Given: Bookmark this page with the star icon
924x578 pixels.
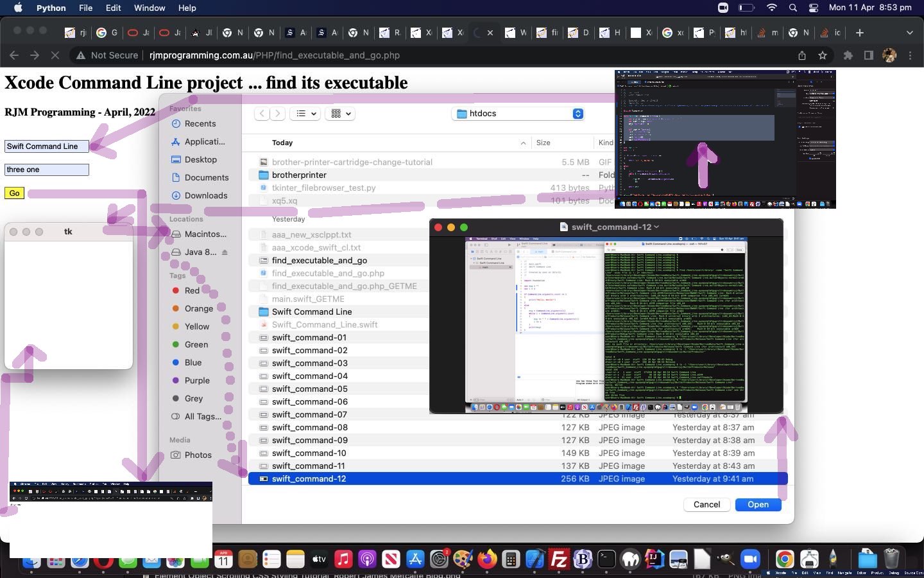Looking at the screenshot, I should click(823, 55).
